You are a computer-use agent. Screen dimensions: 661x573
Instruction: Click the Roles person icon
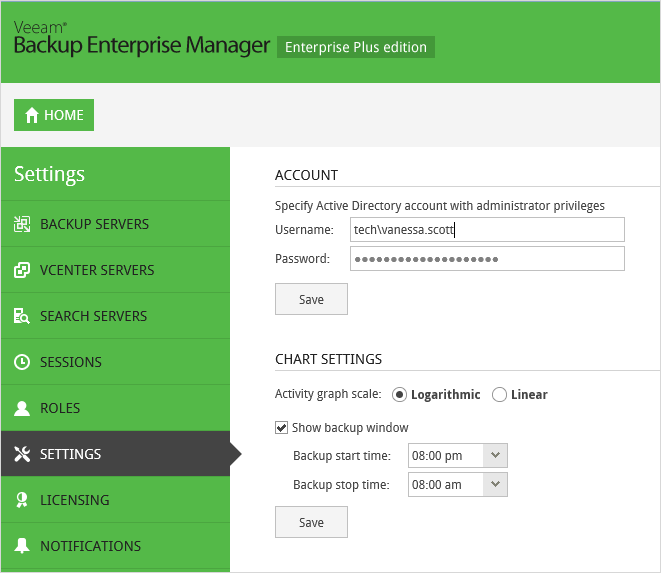click(x=22, y=408)
